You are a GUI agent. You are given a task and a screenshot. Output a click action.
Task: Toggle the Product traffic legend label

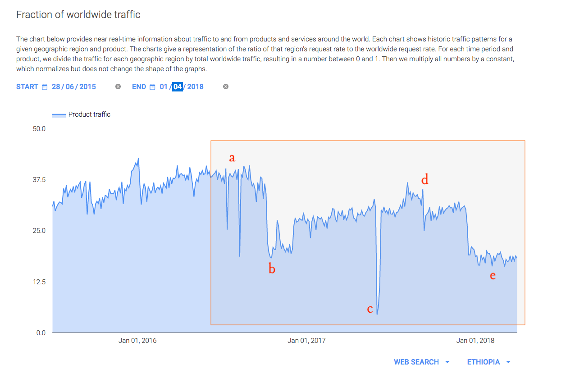click(89, 114)
